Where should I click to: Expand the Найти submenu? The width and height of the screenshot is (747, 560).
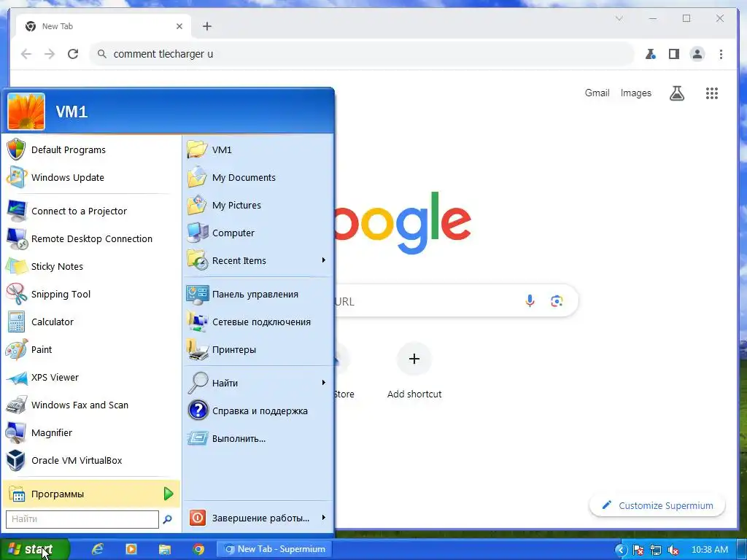click(x=258, y=383)
